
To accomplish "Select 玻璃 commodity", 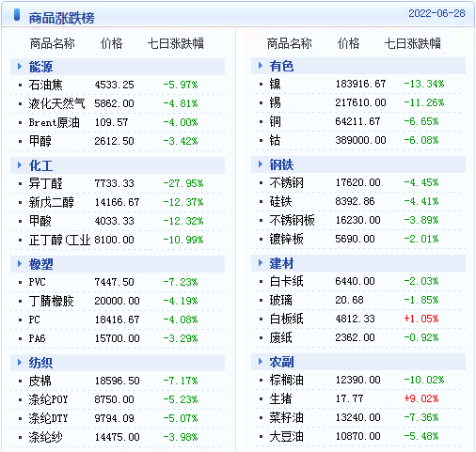I will [x=281, y=300].
